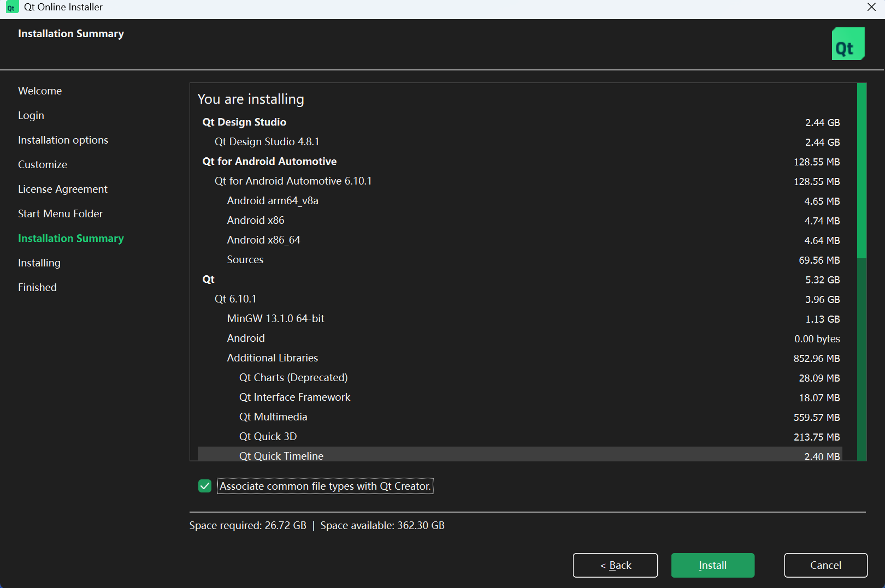Click the bold Qt heading row
885x588 pixels.
tap(520, 280)
